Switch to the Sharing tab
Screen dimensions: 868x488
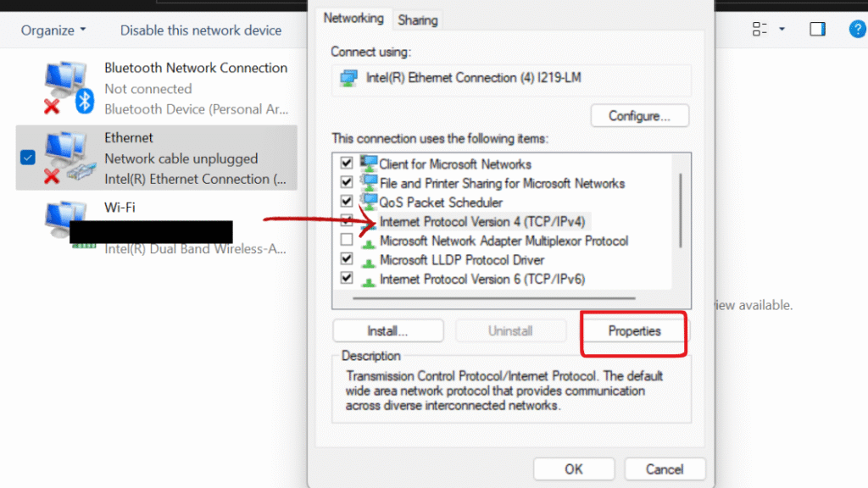pyautogui.click(x=417, y=20)
